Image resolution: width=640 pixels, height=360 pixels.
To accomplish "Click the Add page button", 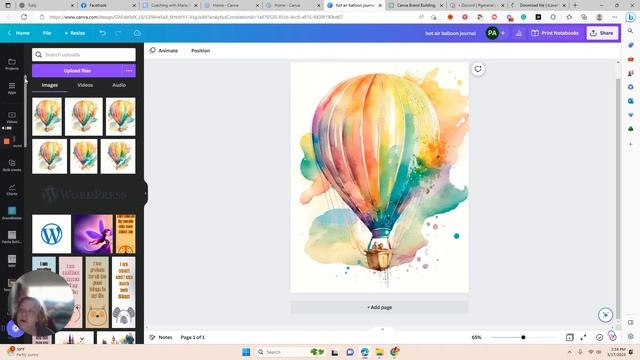I will 380,307.
